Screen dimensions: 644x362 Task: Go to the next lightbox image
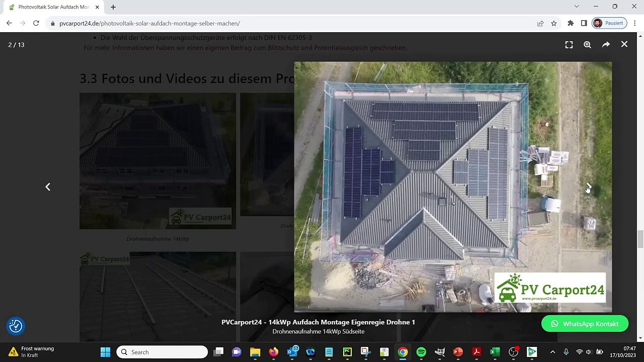click(x=589, y=187)
